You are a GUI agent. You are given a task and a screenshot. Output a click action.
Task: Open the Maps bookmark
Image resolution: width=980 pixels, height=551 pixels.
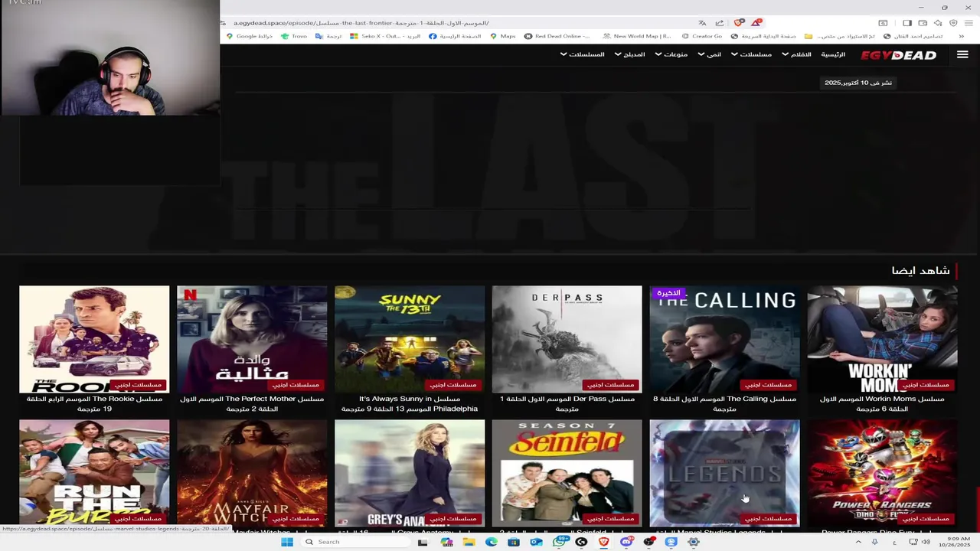coord(502,36)
